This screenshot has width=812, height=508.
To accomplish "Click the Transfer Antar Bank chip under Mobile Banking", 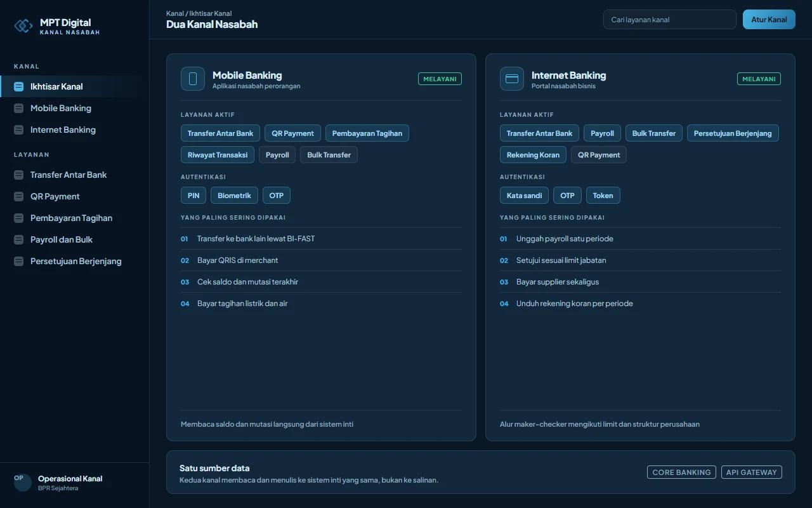I will [220, 133].
